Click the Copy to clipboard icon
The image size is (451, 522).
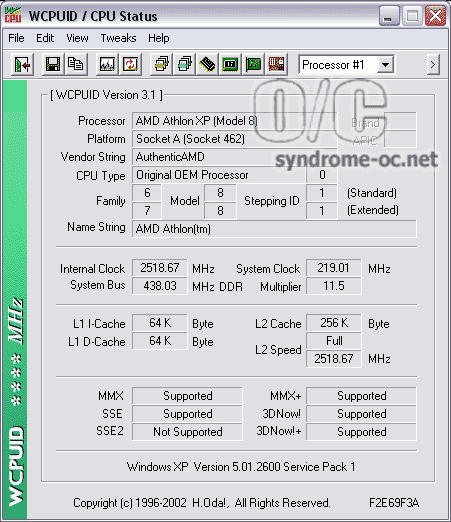76,64
